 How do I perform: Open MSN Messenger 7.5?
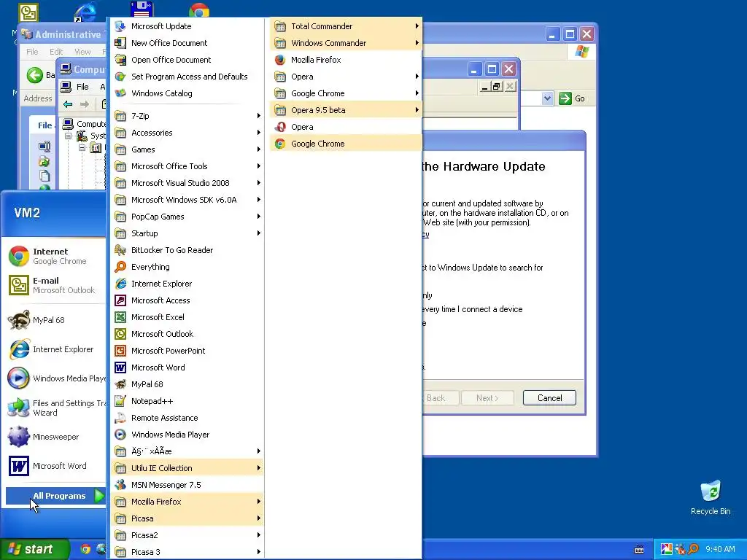tap(187, 485)
